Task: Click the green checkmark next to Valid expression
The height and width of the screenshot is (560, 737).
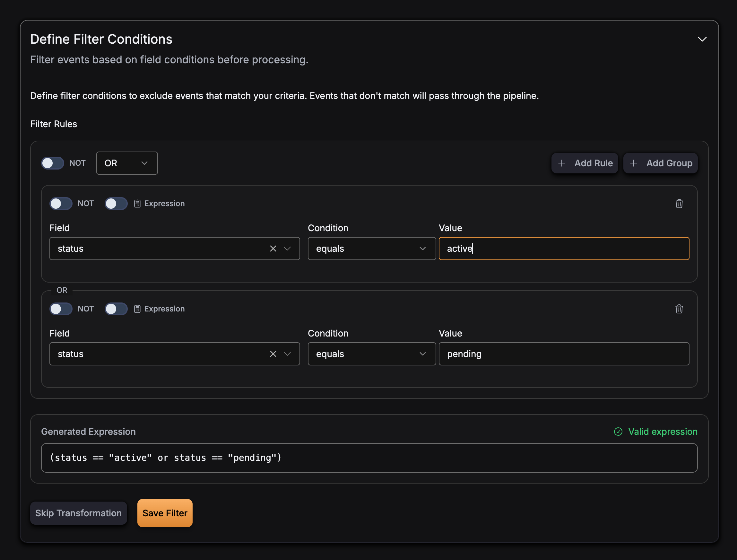Action: [x=618, y=431]
